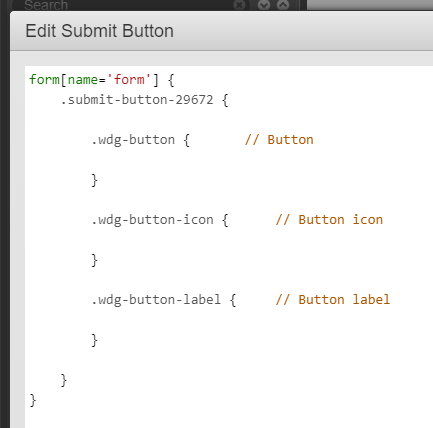Click the // Button label comment
This screenshot has width=433, height=428.
coord(333,300)
